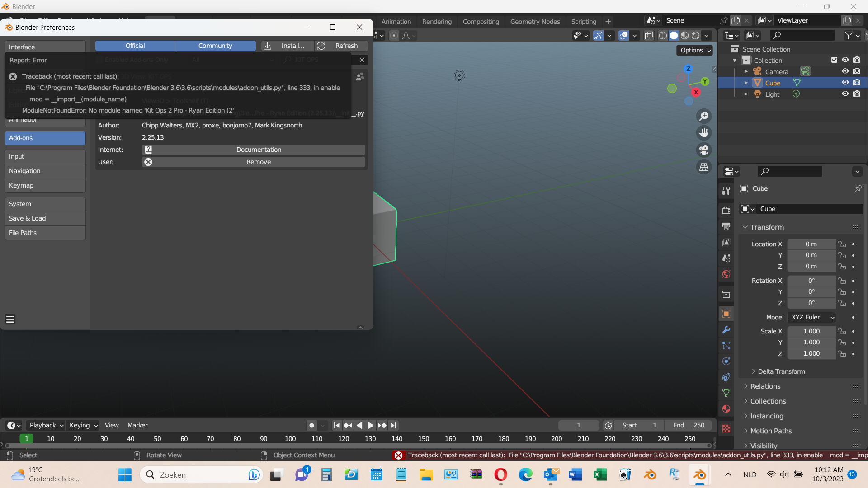
Task: Open the World properties tab
Action: [726, 274]
